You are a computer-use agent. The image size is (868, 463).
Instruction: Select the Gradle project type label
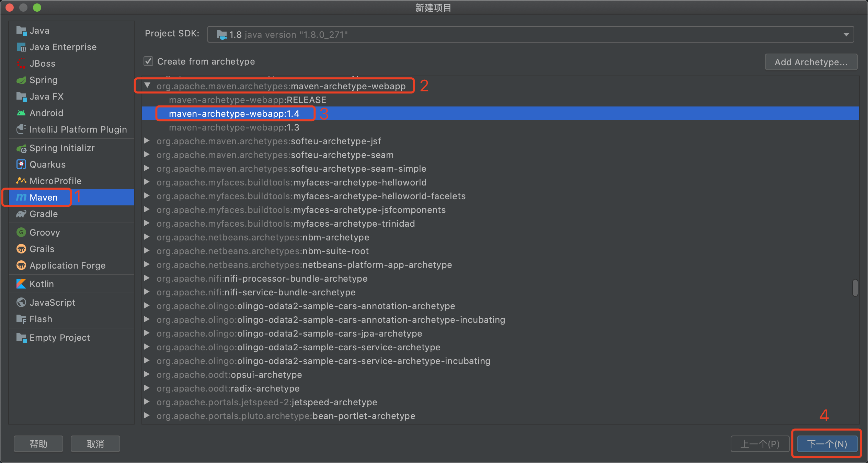pyautogui.click(x=44, y=214)
